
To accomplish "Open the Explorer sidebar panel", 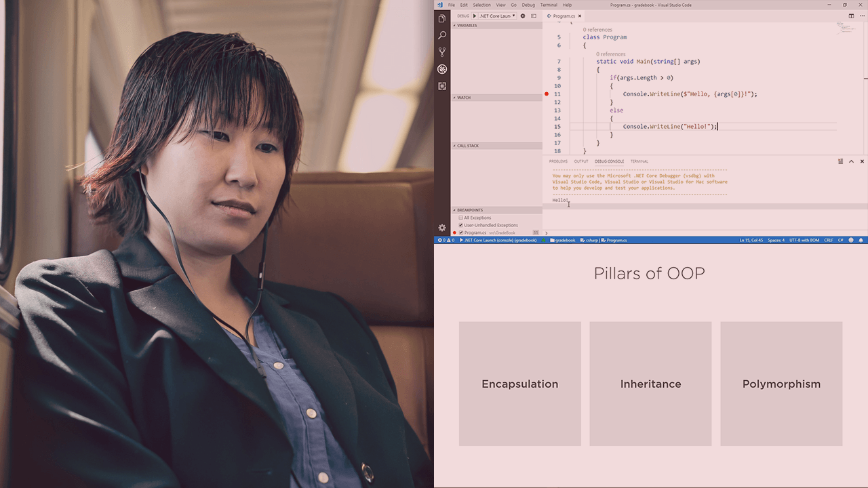I will pyautogui.click(x=441, y=18).
